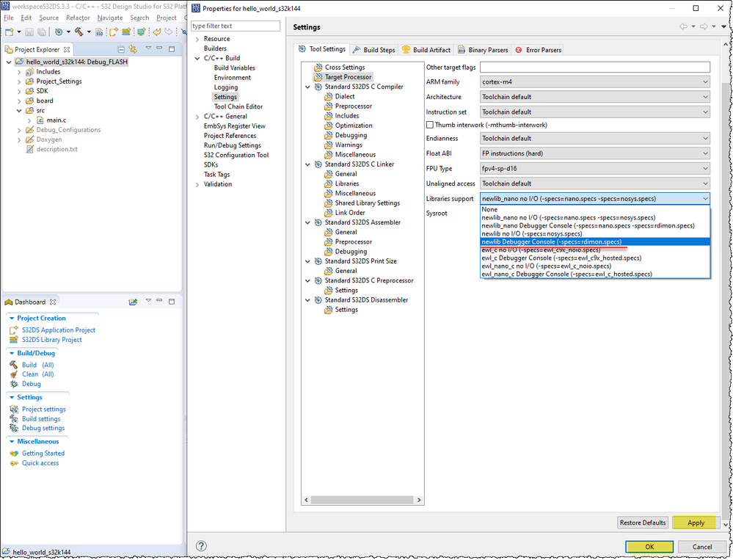This screenshot has width=733, height=560.
Task: Select the Build hammer icon in toolbar
Action: [x=79, y=32]
